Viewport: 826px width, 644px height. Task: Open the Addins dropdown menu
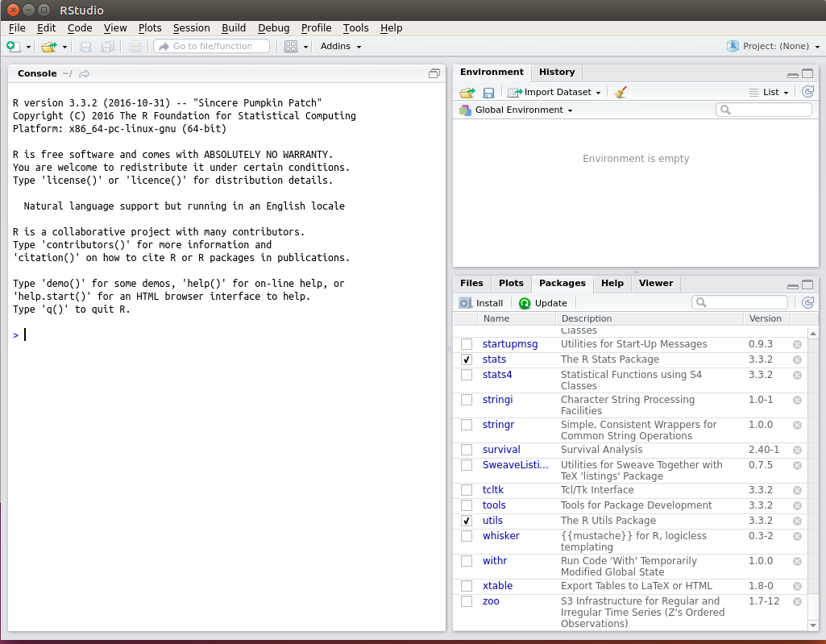click(340, 47)
